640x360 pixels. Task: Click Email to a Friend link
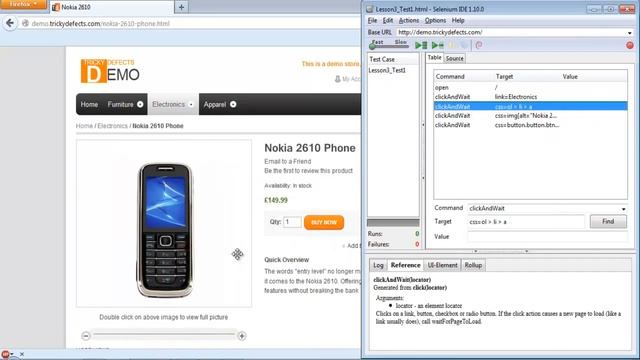(x=287, y=161)
